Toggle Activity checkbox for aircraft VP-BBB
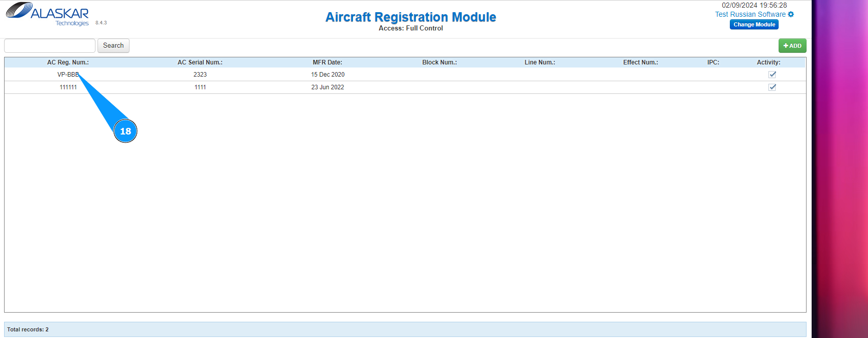 point(773,75)
